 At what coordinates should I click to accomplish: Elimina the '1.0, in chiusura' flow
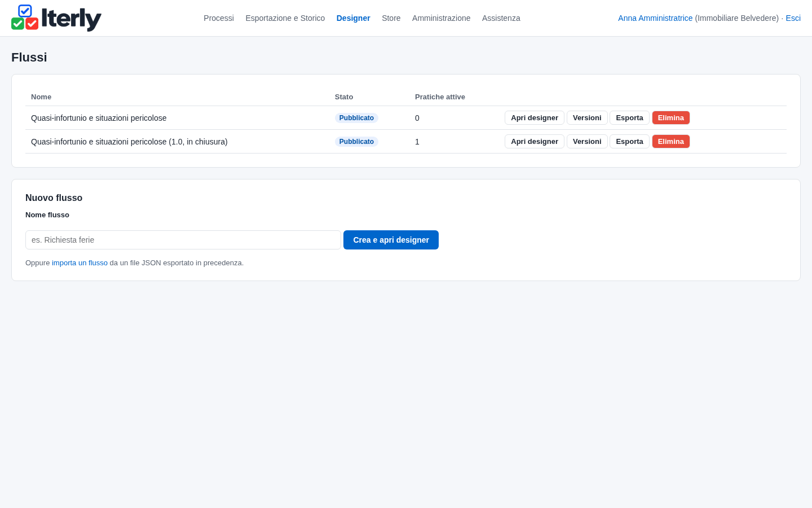671,142
